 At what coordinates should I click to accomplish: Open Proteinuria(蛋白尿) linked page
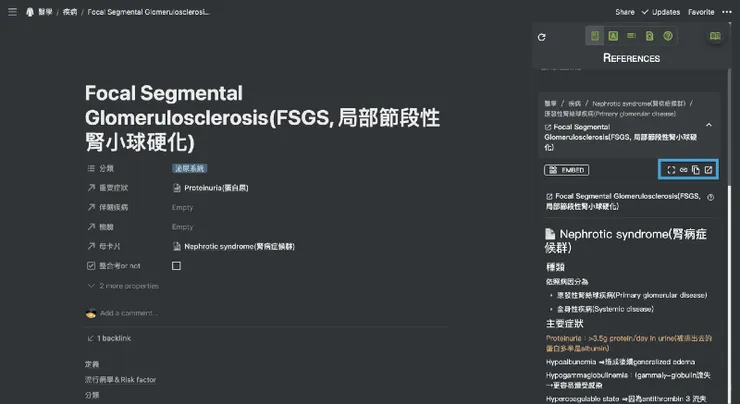211,188
